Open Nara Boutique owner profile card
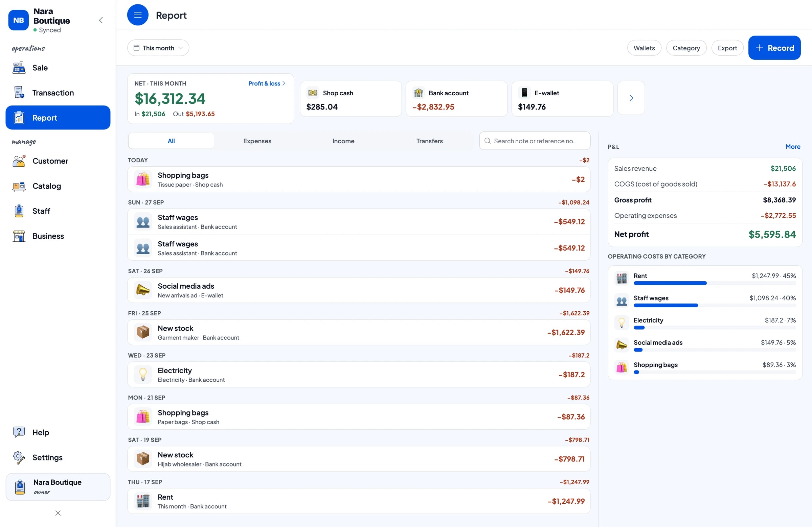 click(58, 487)
